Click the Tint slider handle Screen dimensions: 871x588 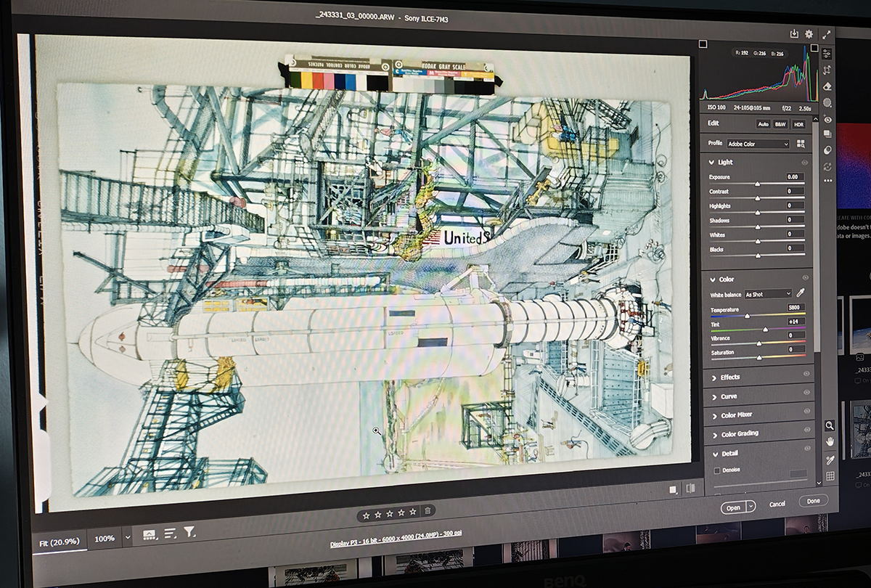click(x=765, y=330)
